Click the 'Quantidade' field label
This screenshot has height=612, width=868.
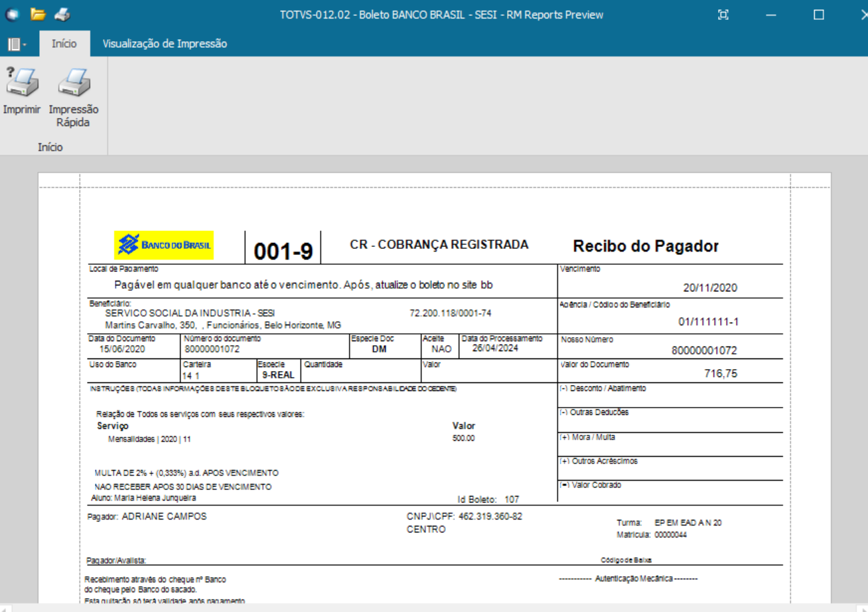pos(323,364)
